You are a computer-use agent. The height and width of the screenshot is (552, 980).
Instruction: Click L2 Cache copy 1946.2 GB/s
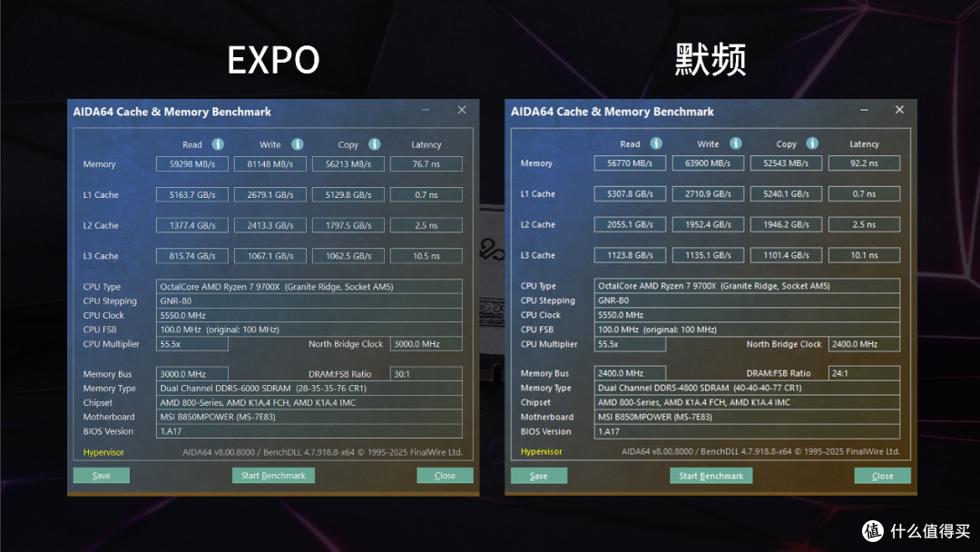[x=786, y=224]
